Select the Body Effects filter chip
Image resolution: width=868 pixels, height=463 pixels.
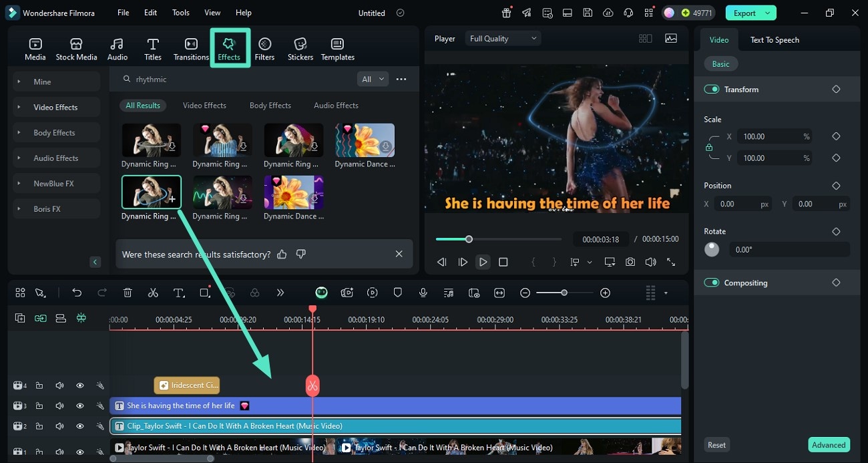point(270,106)
